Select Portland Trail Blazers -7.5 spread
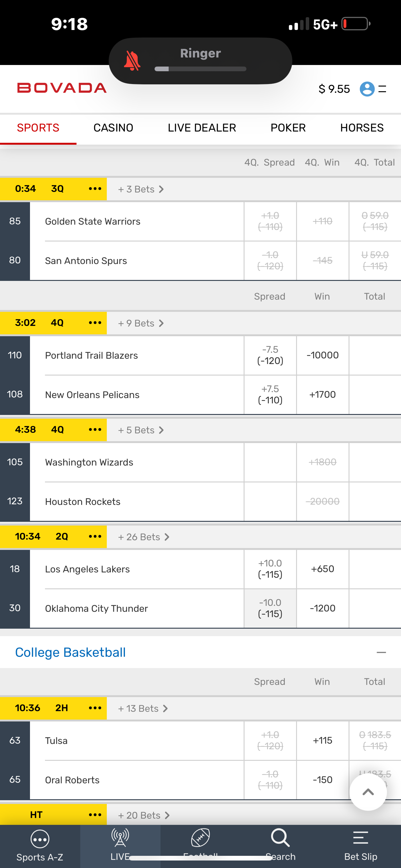This screenshot has width=401, height=868. (x=270, y=355)
